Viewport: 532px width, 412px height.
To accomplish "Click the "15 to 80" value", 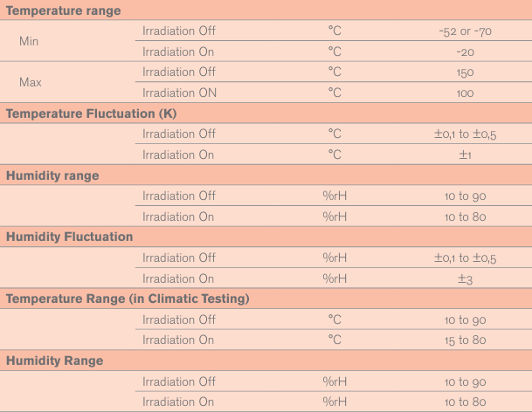I will (465, 340).
